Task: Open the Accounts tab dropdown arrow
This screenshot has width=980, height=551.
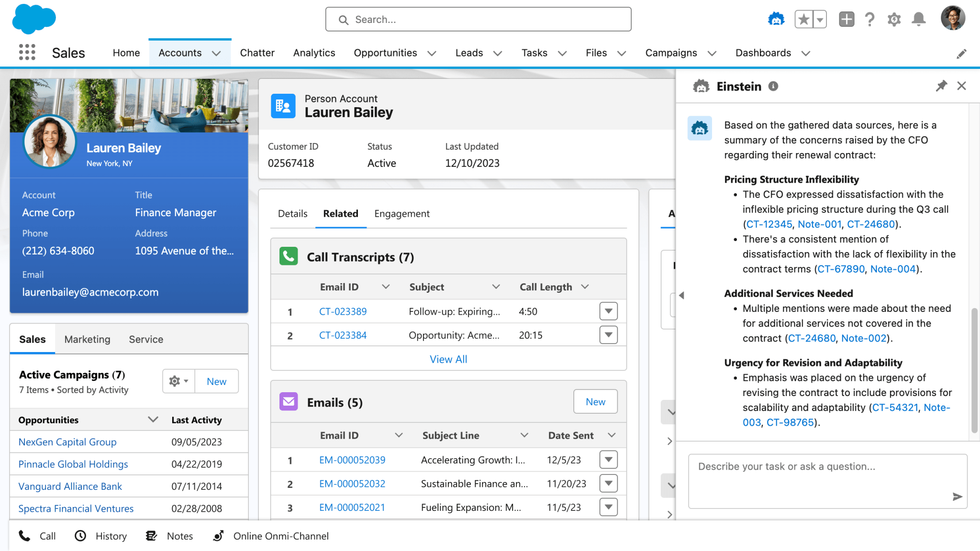Action: click(216, 53)
